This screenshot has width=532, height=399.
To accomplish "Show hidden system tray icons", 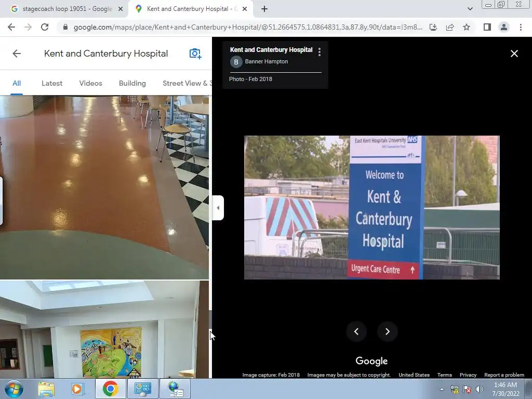I will pos(442,389).
